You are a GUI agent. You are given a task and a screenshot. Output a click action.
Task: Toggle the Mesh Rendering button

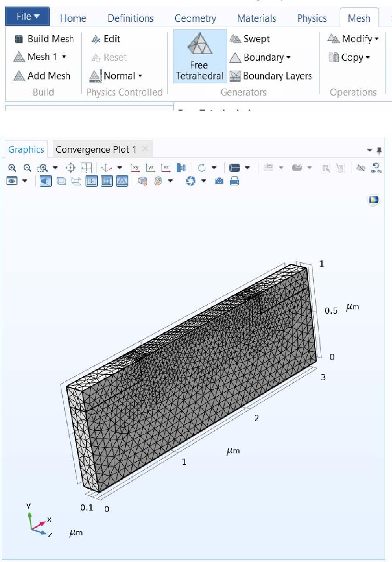click(122, 181)
